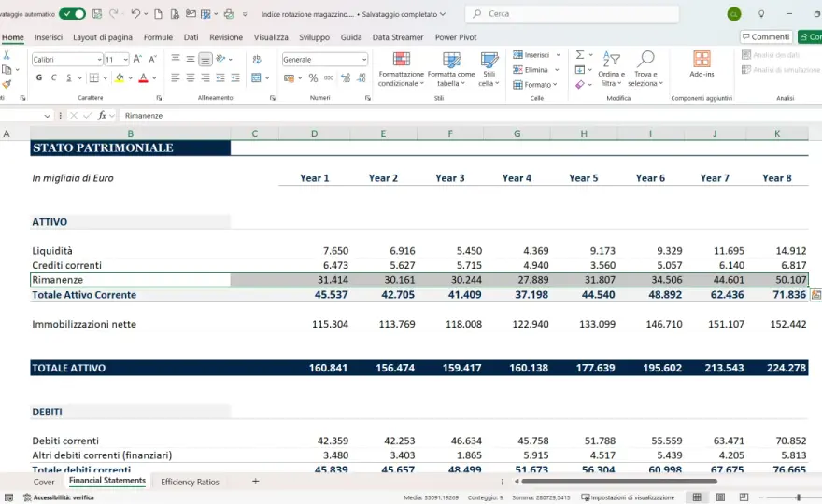Open the Calibri font name dropdown

click(99, 60)
